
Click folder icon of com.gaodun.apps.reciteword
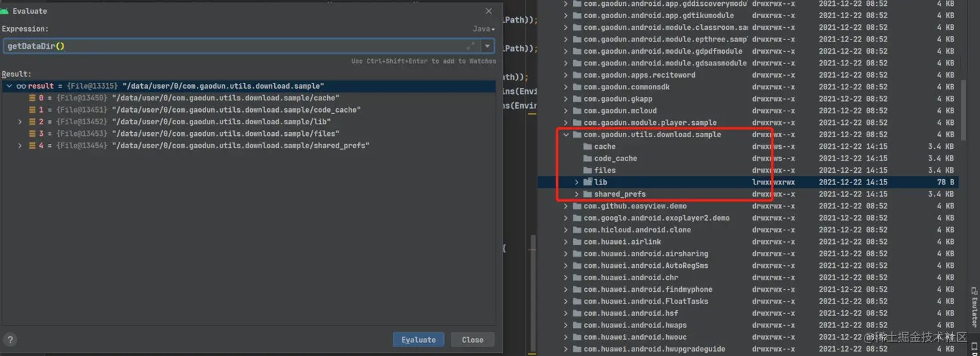point(577,75)
